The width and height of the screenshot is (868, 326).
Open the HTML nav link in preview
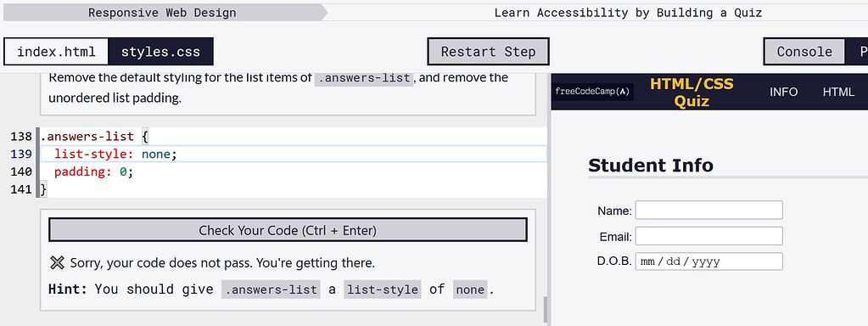838,92
